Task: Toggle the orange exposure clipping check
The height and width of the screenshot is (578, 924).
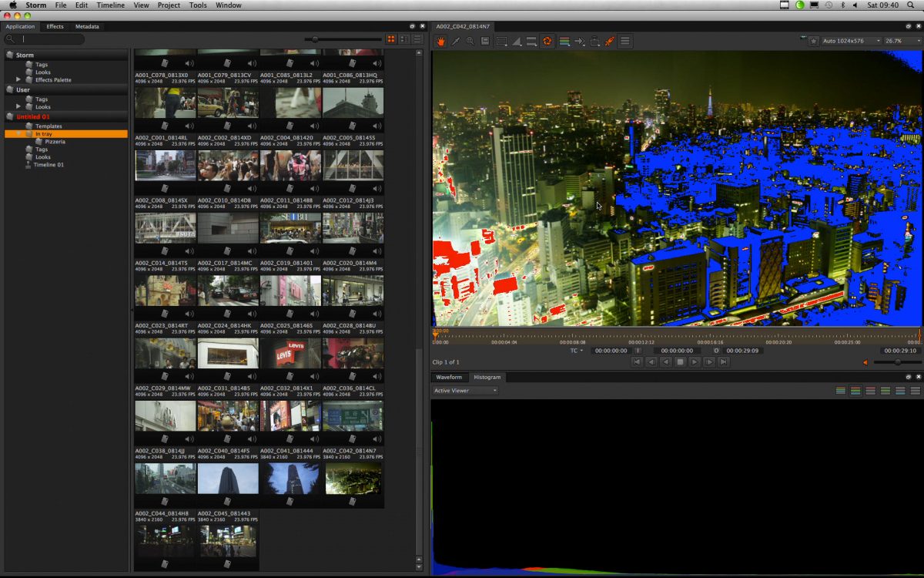Action: click(548, 41)
